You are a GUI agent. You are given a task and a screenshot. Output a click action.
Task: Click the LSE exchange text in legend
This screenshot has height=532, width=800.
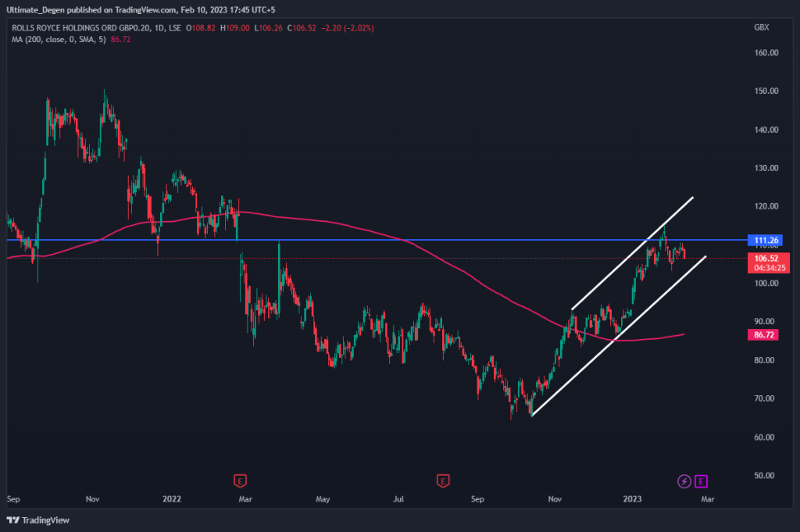click(175, 28)
